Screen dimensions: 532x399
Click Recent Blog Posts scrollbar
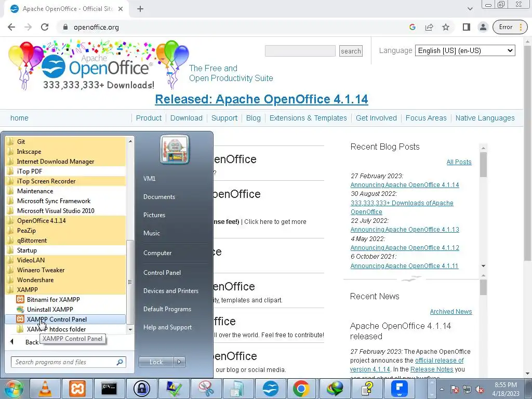(x=484, y=165)
